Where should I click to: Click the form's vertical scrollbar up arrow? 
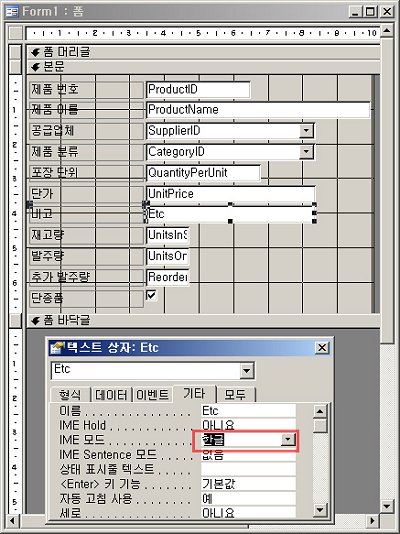[386, 31]
